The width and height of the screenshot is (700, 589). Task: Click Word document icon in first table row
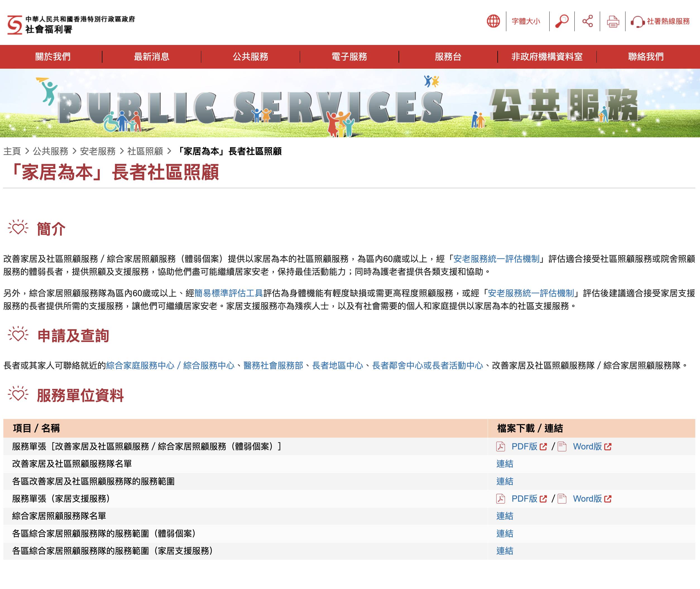click(x=562, y=446)
